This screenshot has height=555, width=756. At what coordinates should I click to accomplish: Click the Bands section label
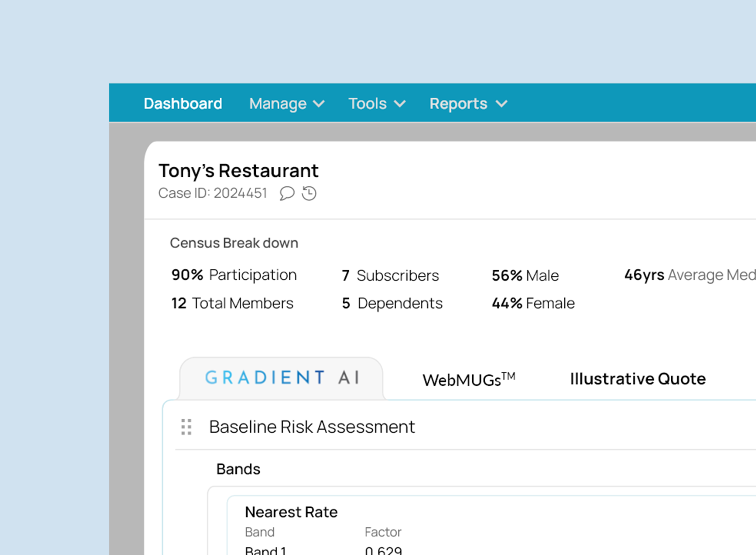238,469
